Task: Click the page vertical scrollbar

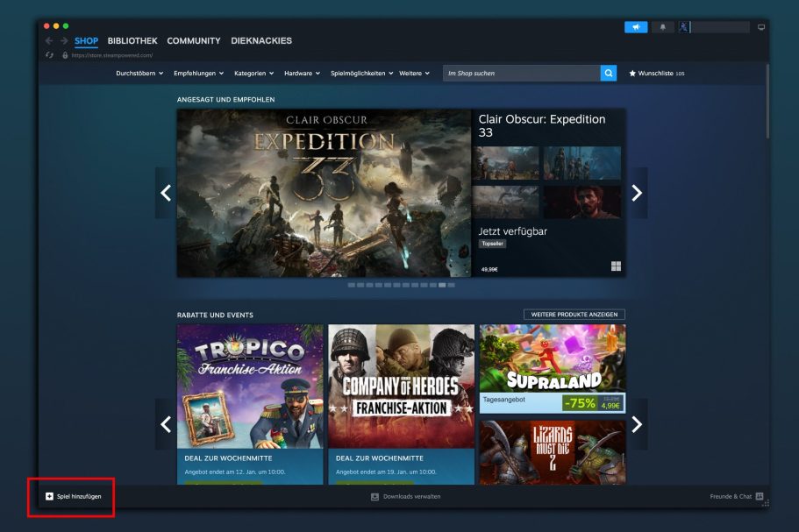Action: tap(767, 102)
